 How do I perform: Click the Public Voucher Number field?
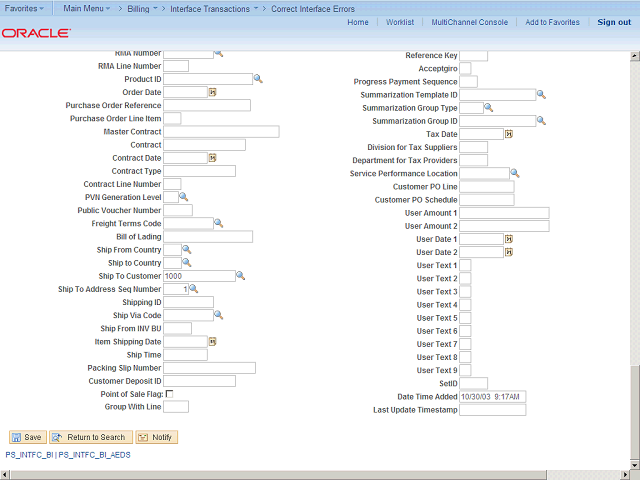(x=178, y=210)
